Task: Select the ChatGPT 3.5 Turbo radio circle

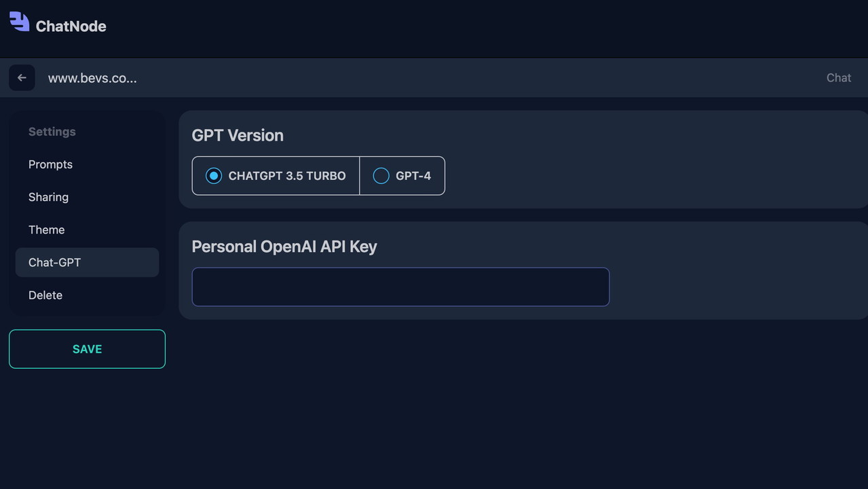Action: [x=214, y=176]
